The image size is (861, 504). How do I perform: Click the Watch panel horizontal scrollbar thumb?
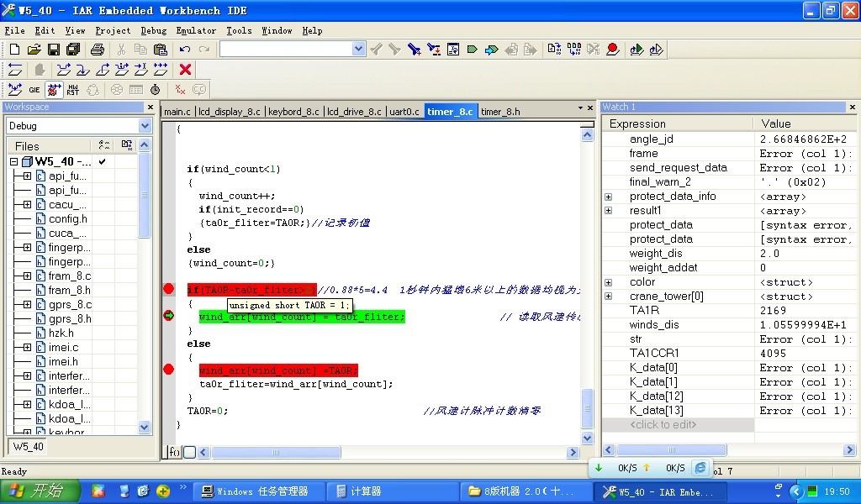coord(672,450)
